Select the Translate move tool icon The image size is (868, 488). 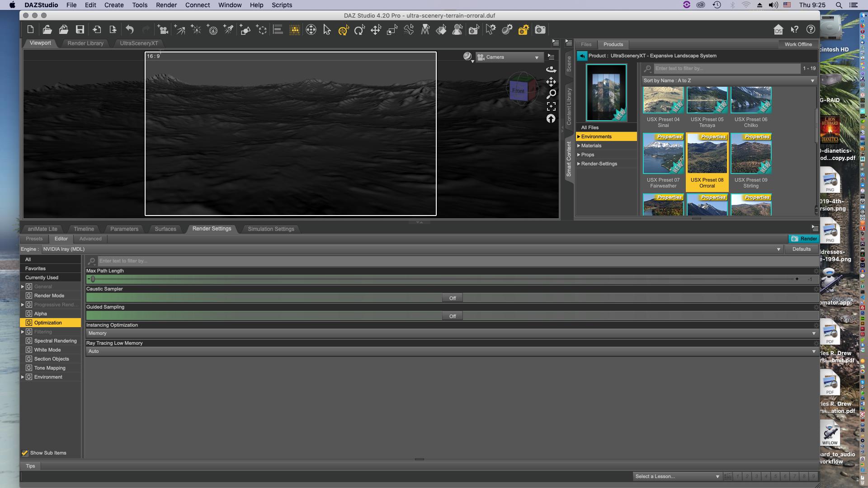pos(376,30)
